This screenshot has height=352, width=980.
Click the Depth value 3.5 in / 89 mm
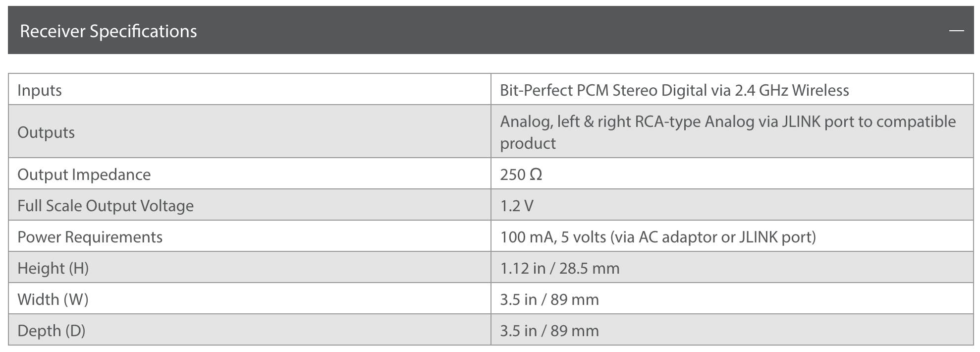(549, 331)
